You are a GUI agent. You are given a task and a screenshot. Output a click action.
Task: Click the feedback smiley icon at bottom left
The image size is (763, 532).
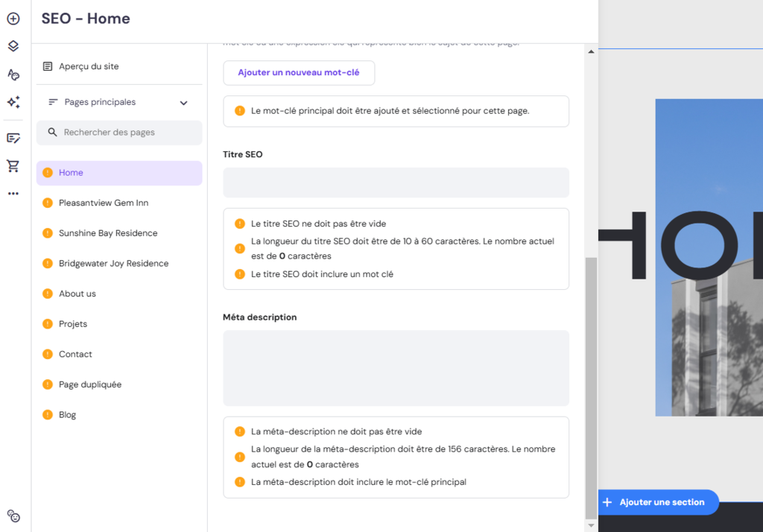pyautogui.click(x=13, y=516)
